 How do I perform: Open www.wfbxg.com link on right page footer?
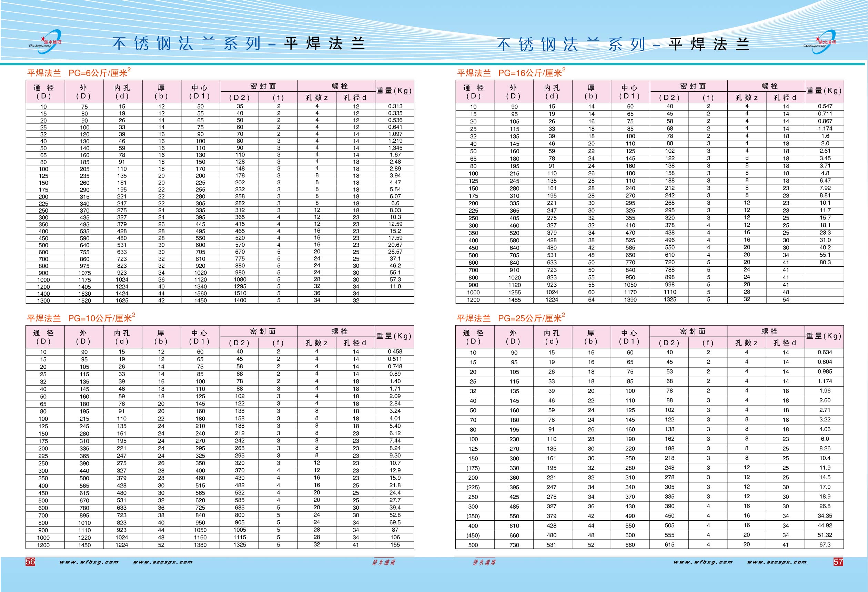(703, 562)
